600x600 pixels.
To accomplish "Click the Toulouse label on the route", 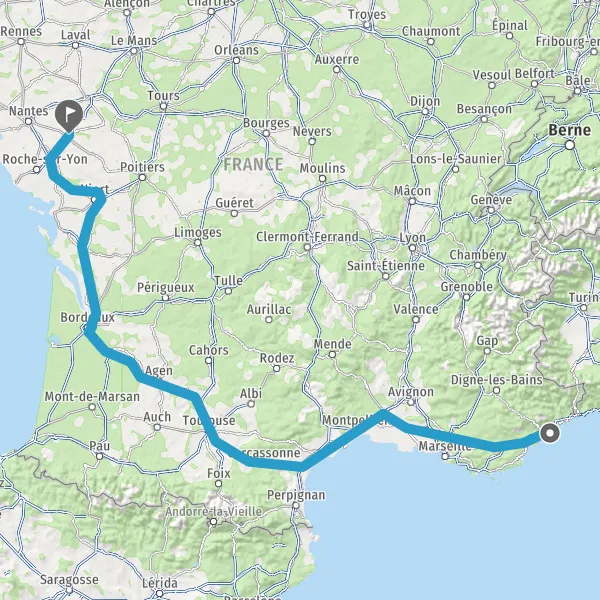I will 209,421.
